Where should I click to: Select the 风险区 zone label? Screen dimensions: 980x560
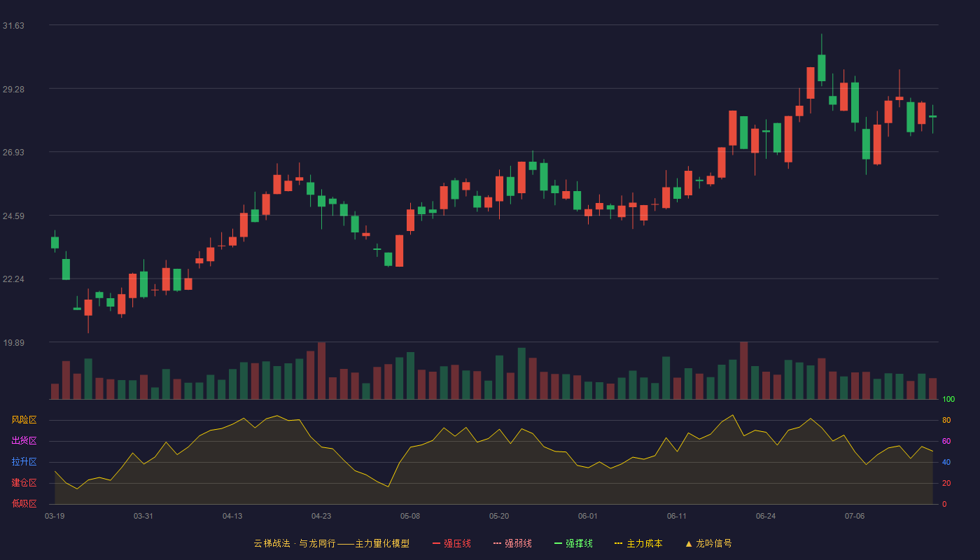tap(24, 420)
